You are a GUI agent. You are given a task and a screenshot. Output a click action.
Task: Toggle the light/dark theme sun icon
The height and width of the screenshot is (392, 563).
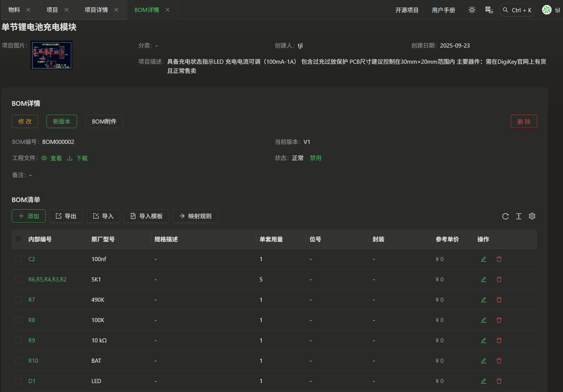click(x=472, y=10)
